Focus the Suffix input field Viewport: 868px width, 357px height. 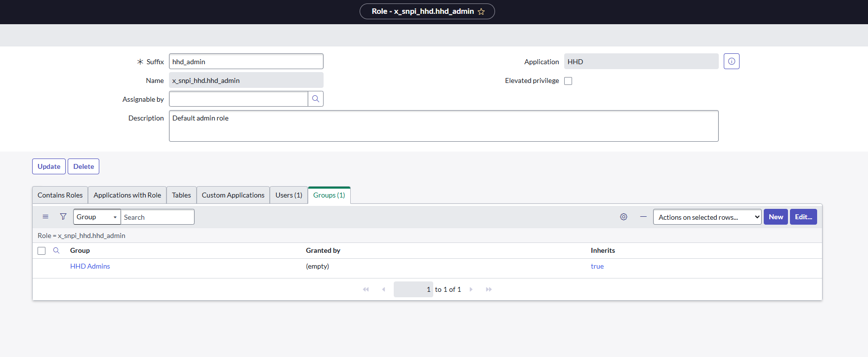pos(246,61)
